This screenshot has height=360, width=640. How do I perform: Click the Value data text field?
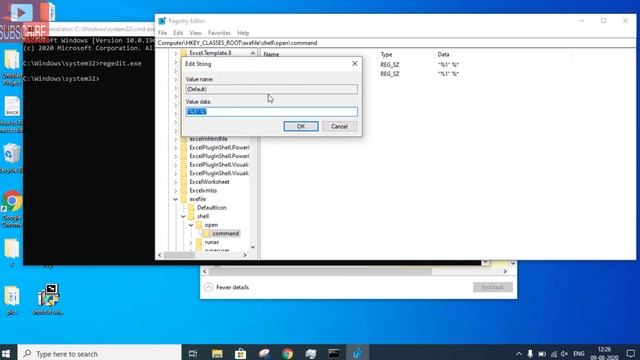pyautogui.click(x=271, y=111)
